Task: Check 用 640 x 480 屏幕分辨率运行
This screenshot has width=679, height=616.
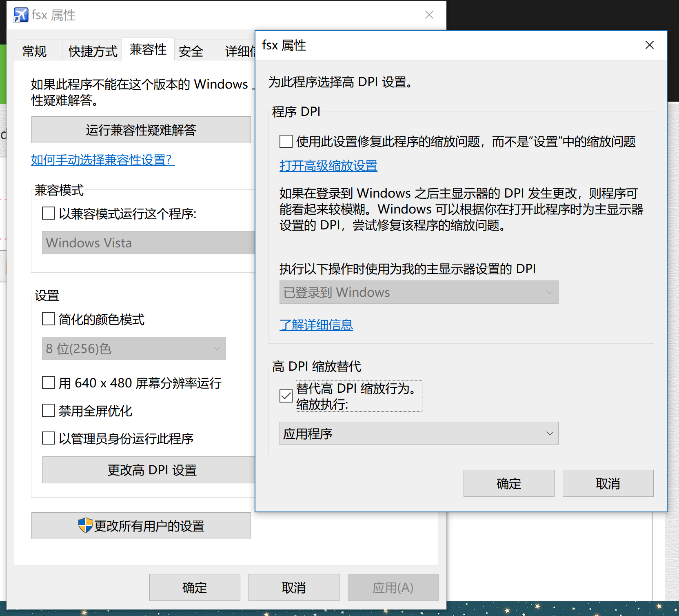Action: [x=49, y=382]
